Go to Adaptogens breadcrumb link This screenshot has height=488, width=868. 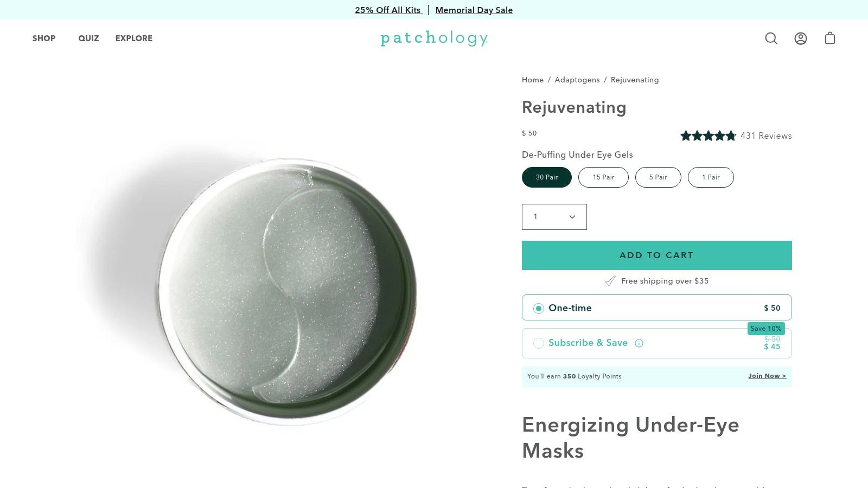(577, 80)
